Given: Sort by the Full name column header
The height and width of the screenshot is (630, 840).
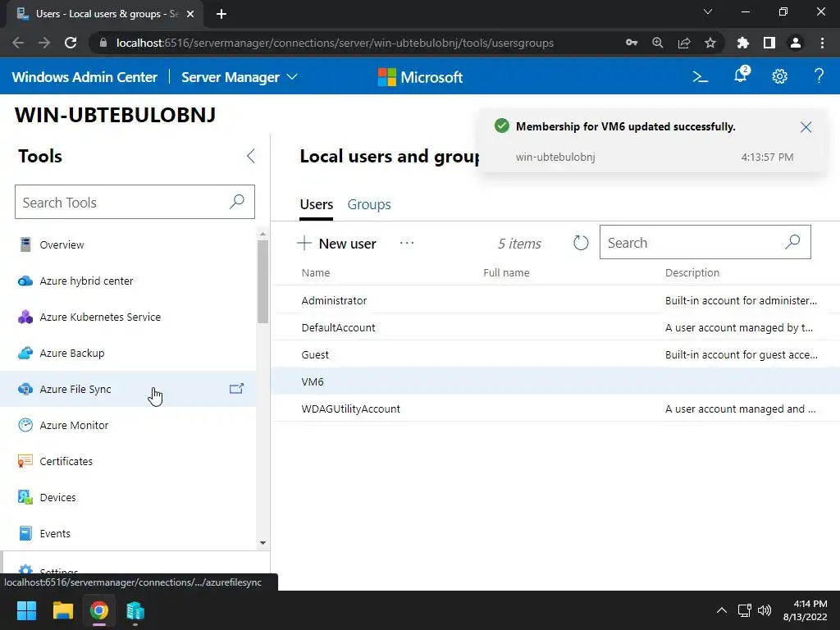Looking at the screenshot, I should (x=506, y=272).
